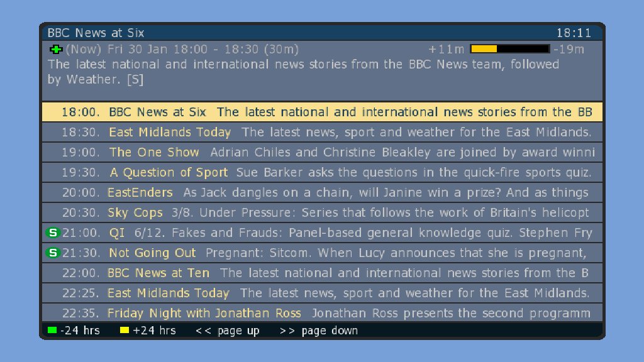Click the programme description about BBC News team
The width and height of the screenshot is (644, 362).
[303, 72]
